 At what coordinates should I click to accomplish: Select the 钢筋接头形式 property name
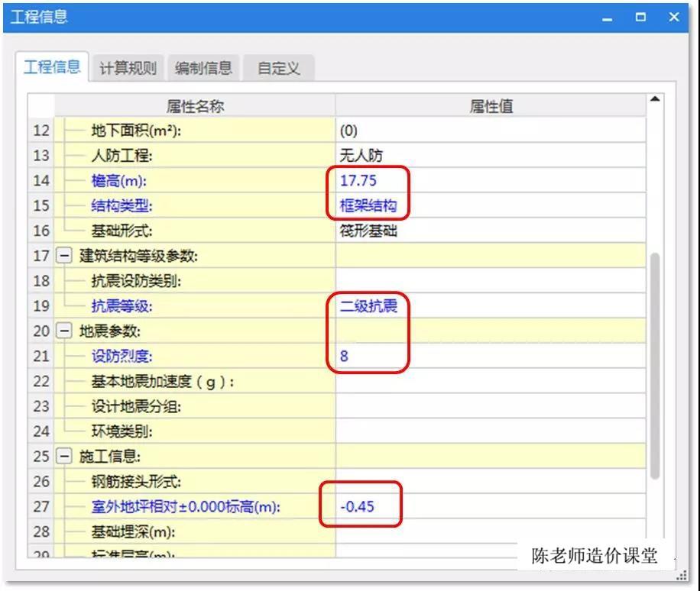(x=136, y=481)
